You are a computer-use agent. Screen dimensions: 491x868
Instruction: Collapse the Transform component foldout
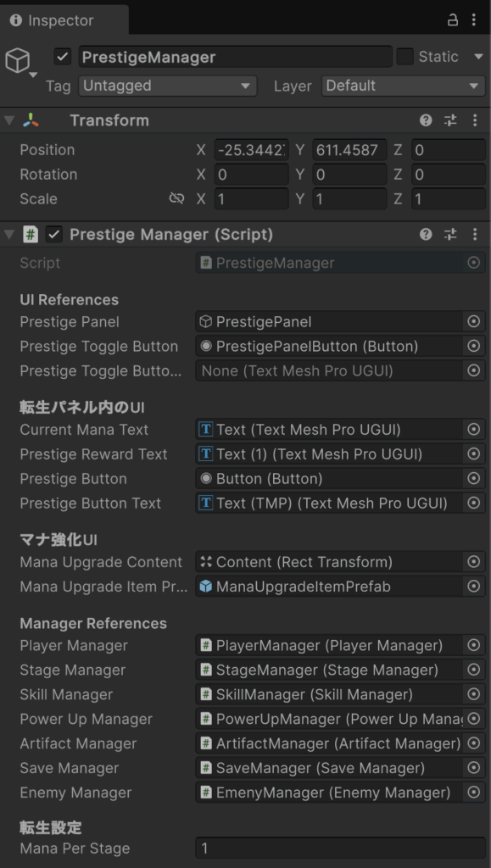pyautogui.click(x=8, y=120)
